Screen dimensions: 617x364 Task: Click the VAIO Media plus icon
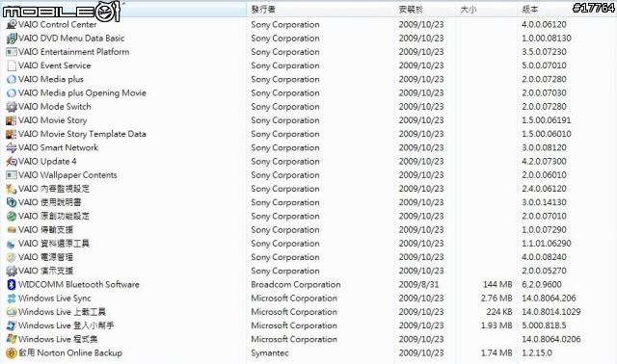tap(12, 79)
